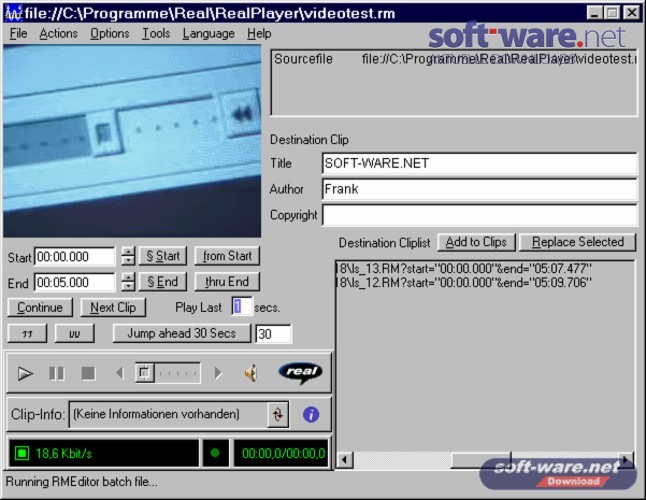
Task: Step backward with the left arrow
Action: pyautogui.click(x=119, y=373)
